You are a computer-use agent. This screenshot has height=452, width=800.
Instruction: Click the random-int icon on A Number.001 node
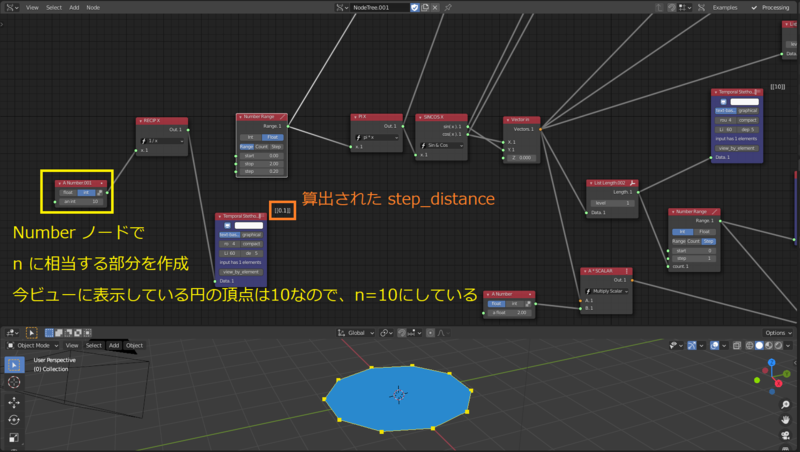tap(100, 192)
